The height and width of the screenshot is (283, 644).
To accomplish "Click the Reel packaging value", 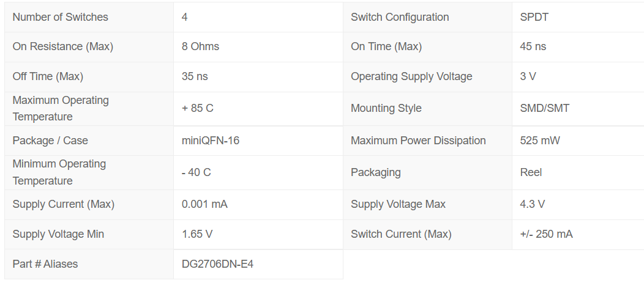I will pos(531,172).
